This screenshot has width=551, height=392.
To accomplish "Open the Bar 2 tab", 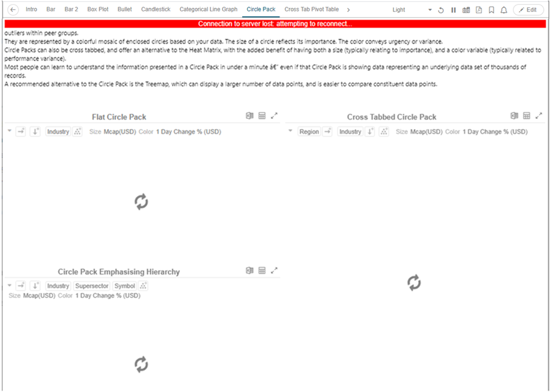I will click(x=72, y=9).
